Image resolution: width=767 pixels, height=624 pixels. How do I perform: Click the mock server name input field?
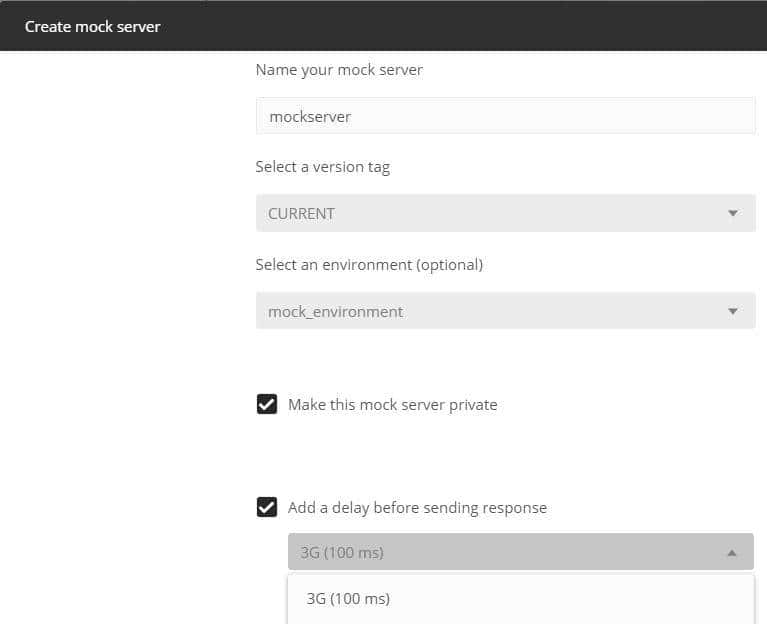click(x=505, y=116)
